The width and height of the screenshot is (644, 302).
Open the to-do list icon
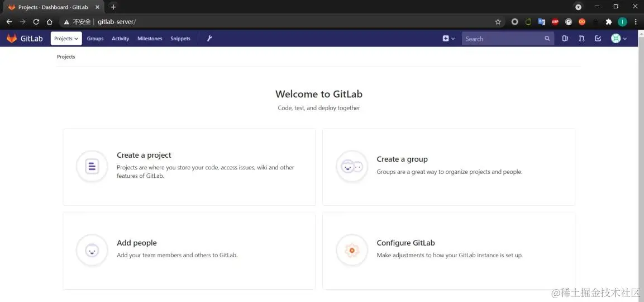598,39
